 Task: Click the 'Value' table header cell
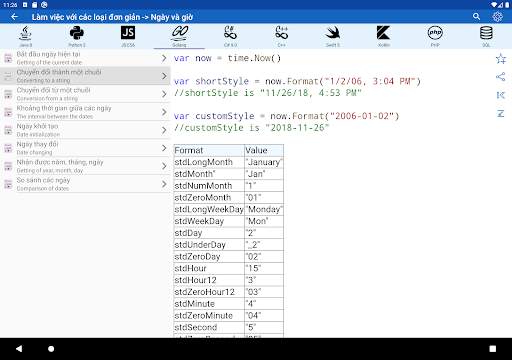[x=264, y=150]
